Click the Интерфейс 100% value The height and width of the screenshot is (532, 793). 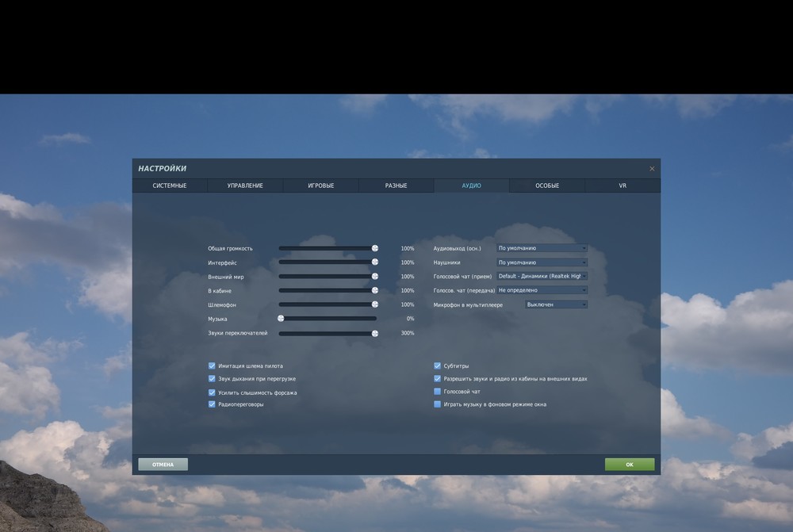pyautogui.click(x=407, y=262)
